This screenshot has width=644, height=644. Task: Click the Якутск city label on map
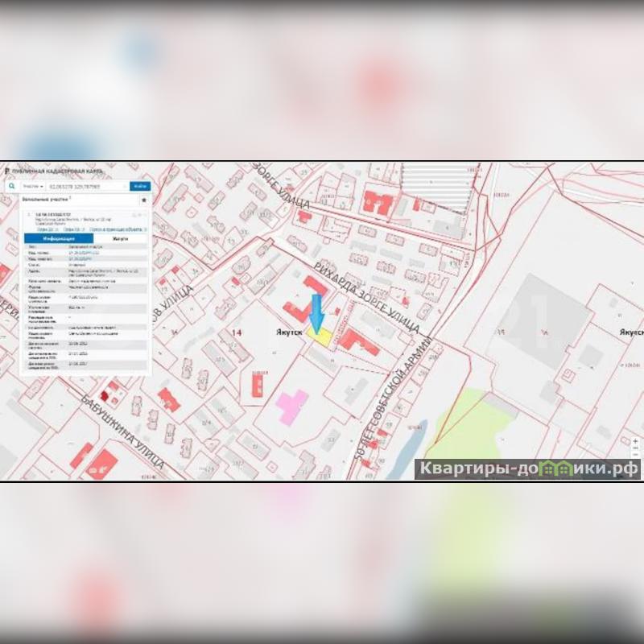pos(285,330)
